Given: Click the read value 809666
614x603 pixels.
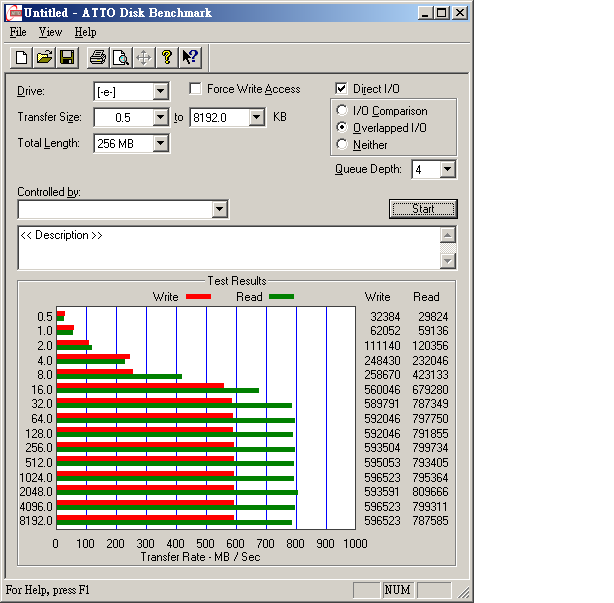Looking at the screenshot, I should pyautogui.click(x=430, y=491).
